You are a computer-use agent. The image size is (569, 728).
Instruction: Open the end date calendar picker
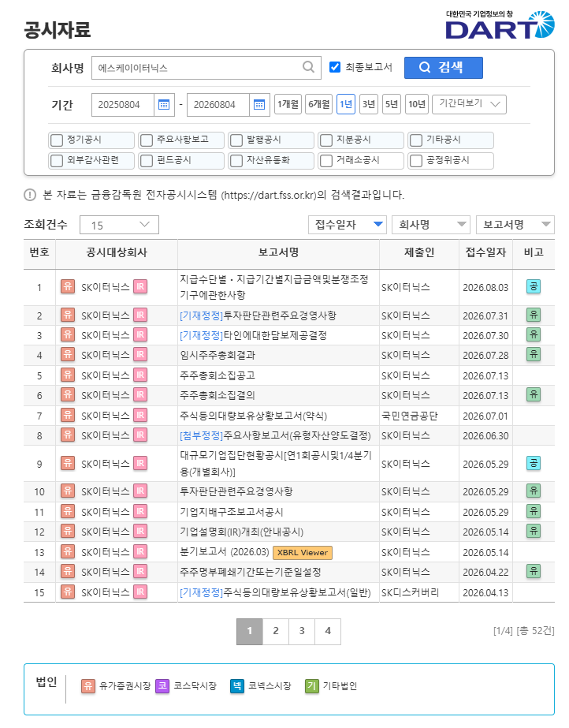[x=259, y=104]
